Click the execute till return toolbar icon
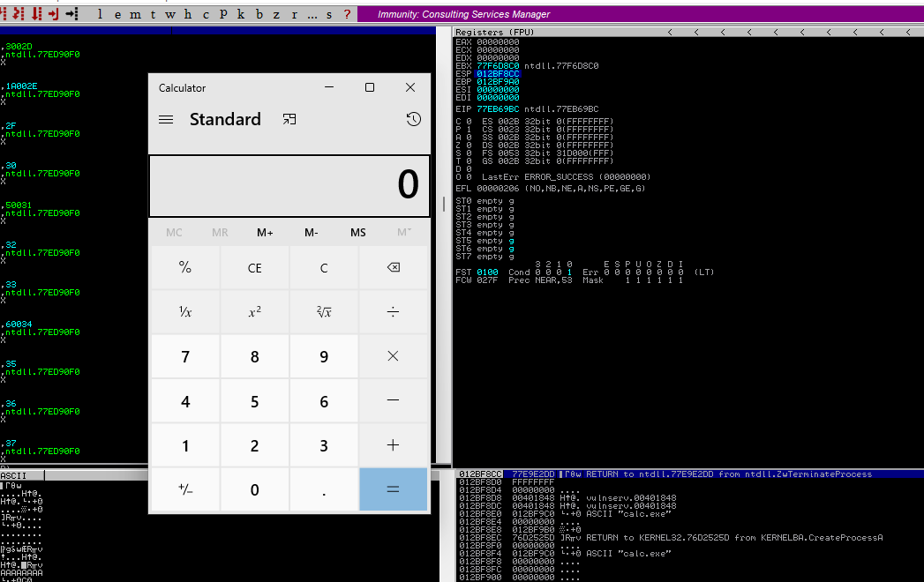The image size is (924, 582). pyautogui.click(x=54, y=14)
